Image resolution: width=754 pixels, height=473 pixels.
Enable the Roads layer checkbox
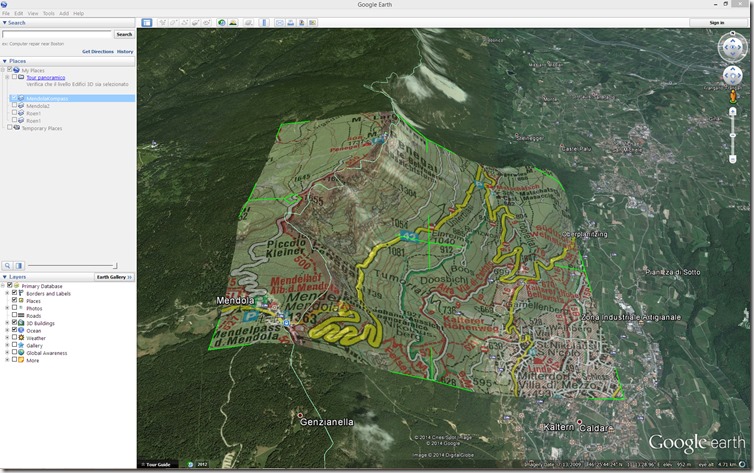pos(14,315)
